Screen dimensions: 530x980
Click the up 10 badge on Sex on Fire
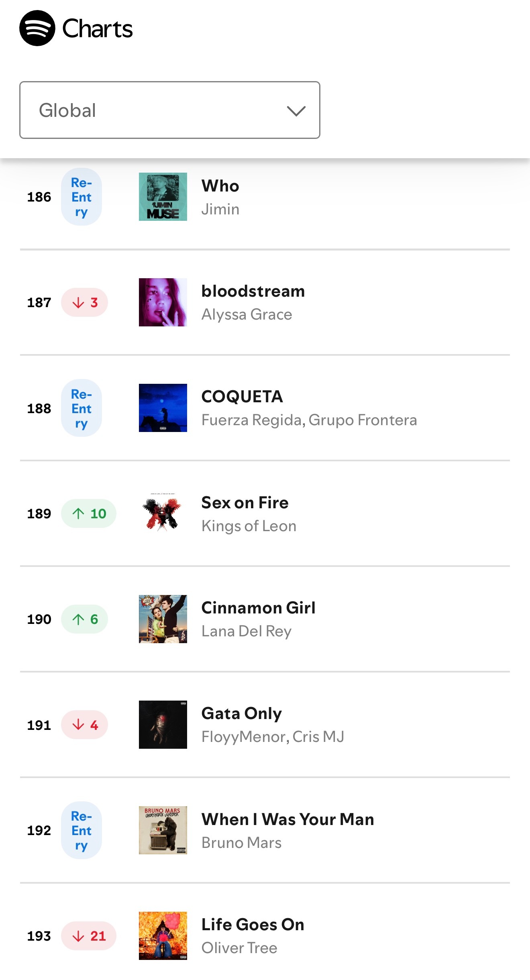89,513
